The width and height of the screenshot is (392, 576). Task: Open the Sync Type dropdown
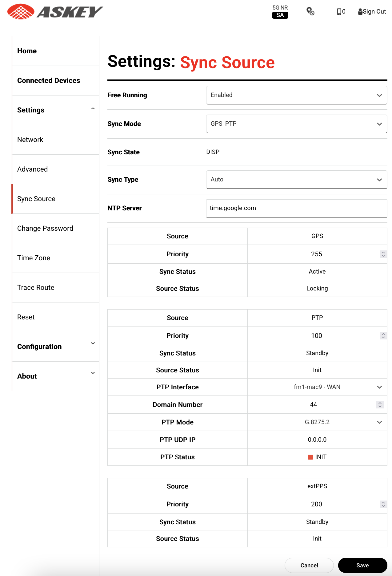click(296, 180)
